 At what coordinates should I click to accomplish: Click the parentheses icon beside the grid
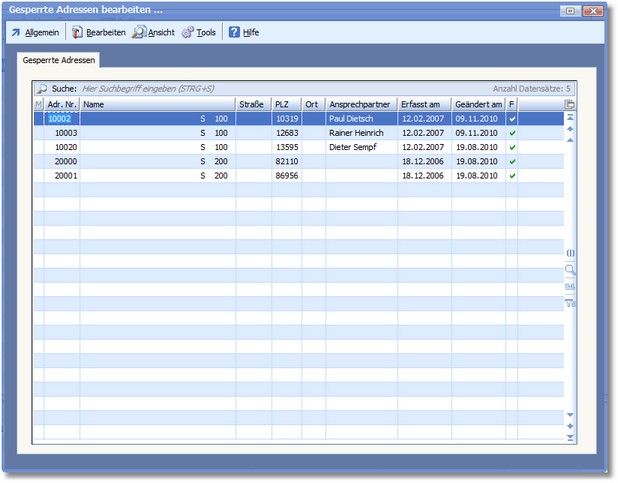(570, 253)
